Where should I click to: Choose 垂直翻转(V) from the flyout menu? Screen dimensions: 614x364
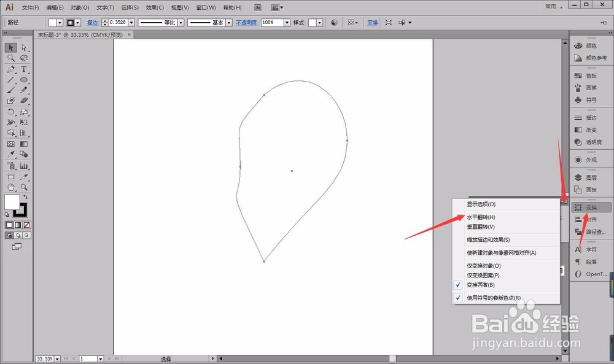pos(506,227)
